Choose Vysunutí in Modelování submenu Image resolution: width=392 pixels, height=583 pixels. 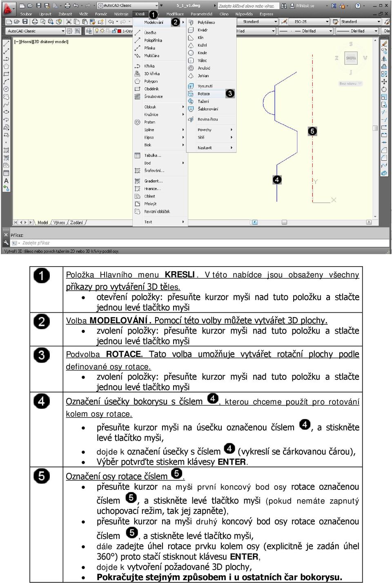coord(211,86)
